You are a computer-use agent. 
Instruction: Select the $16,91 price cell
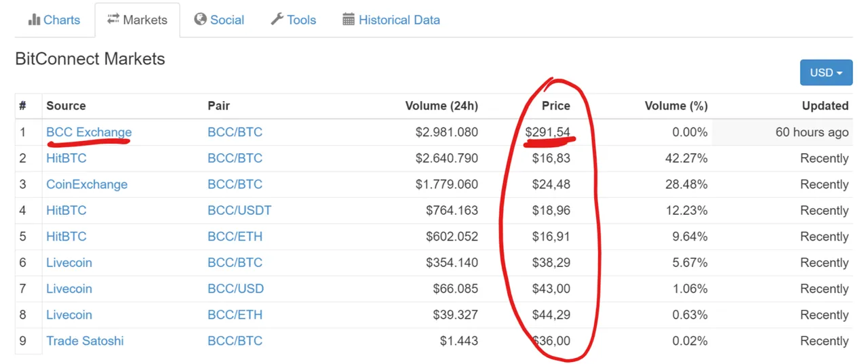(x=551, y=237)
